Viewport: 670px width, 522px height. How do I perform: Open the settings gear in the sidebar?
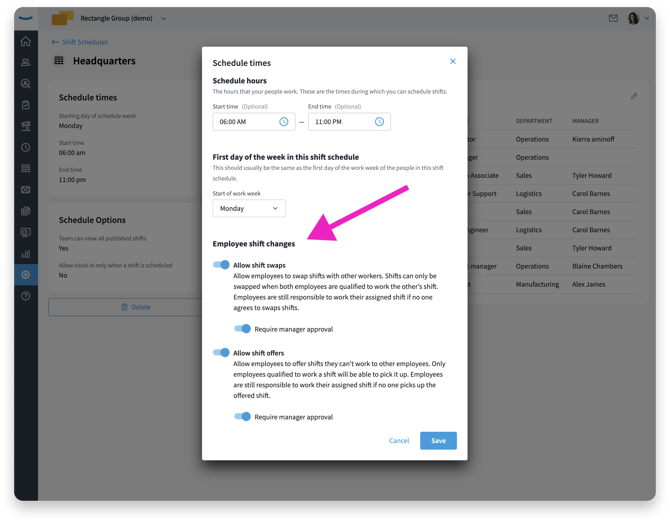click(26, 275)
